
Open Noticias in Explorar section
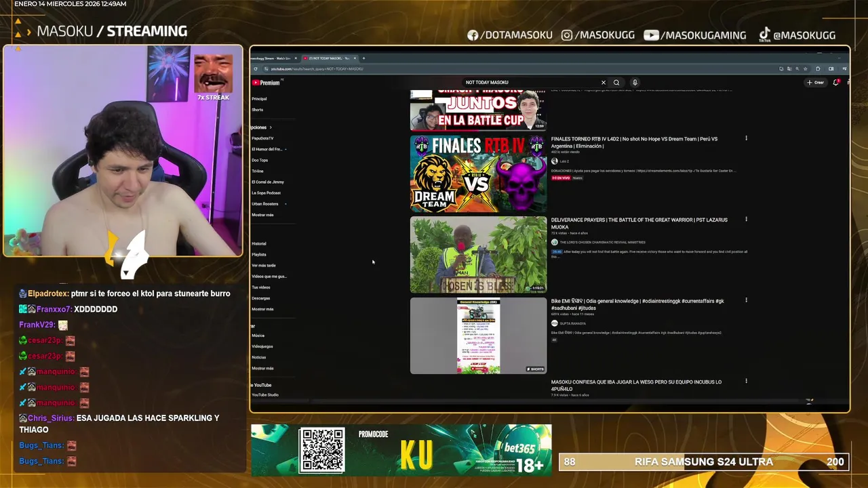point(259,357)
